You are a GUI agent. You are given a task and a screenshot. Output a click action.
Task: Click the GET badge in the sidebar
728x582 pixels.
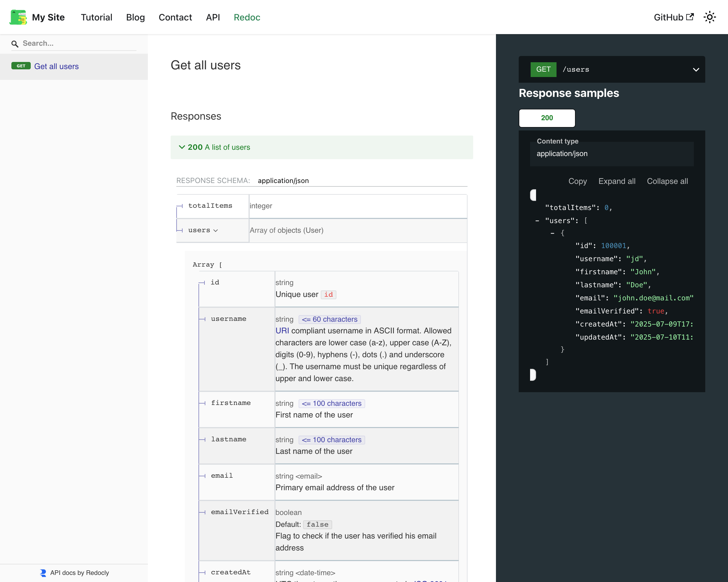21,66
